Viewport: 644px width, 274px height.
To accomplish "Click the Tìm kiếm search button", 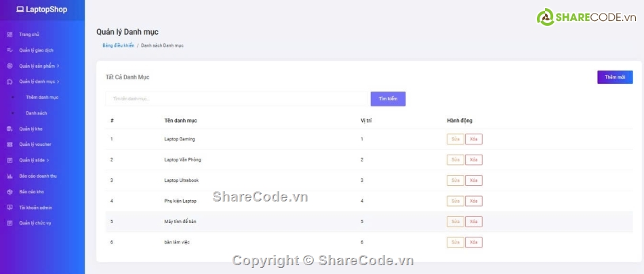I will click(x=388, y=98).
